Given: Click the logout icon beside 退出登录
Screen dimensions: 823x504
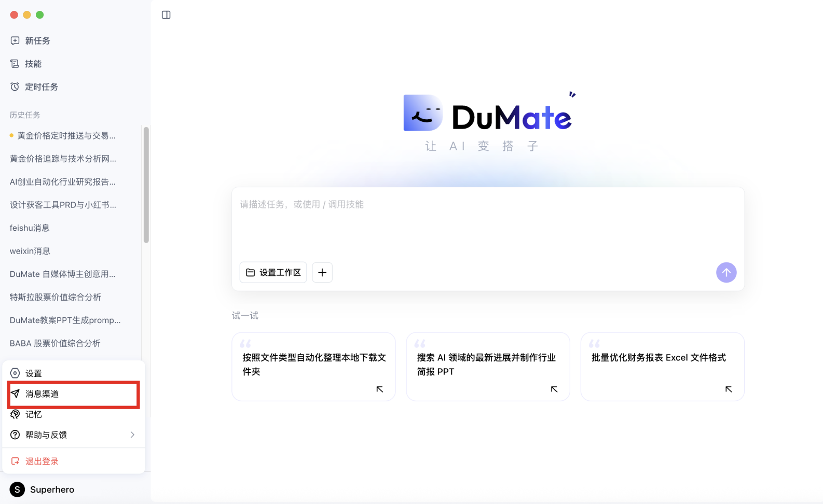Looking at the screenshot, I should tap(15, 461).
